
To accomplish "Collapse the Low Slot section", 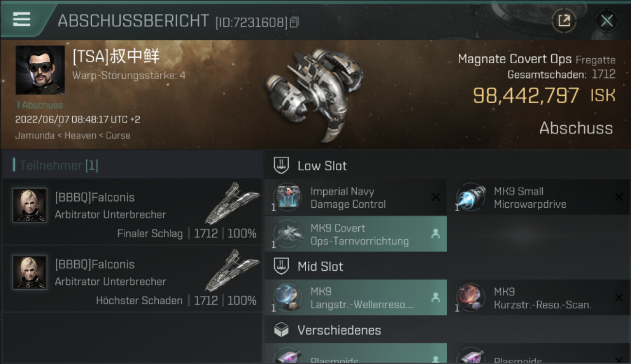I will click(x=448, y=165).
